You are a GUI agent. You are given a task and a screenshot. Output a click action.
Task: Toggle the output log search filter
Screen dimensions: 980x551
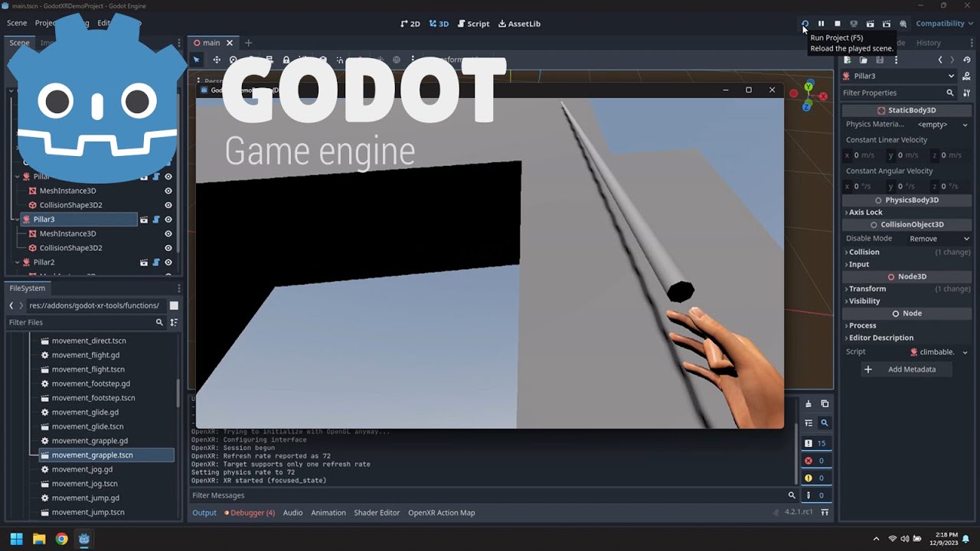825,422
